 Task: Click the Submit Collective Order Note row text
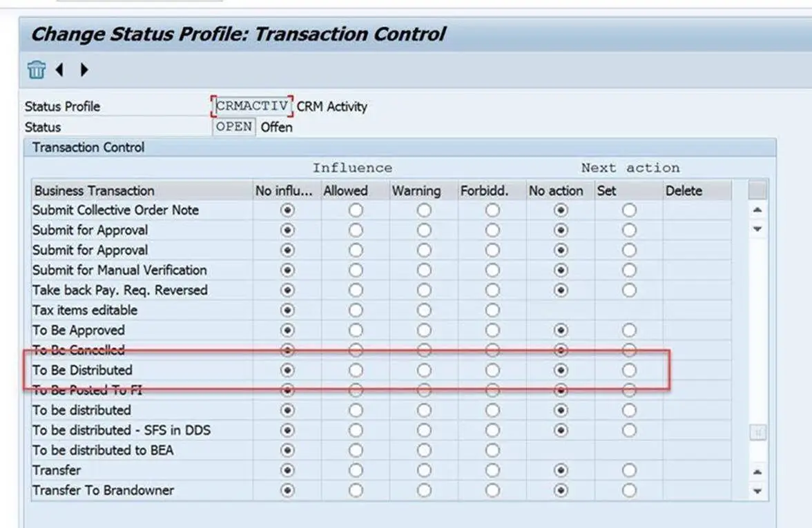click(115, 210)
